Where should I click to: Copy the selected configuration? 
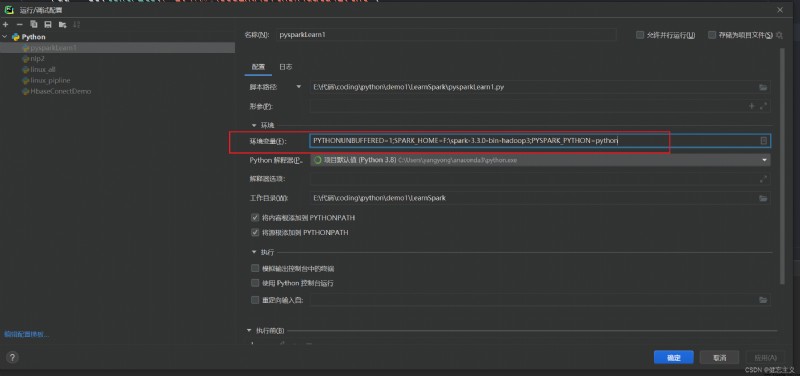(34, 24)
